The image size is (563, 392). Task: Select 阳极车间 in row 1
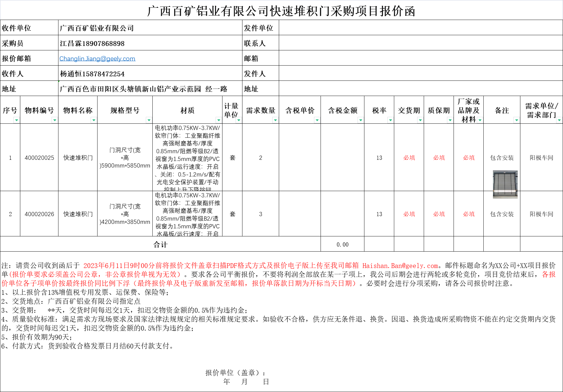542,158
